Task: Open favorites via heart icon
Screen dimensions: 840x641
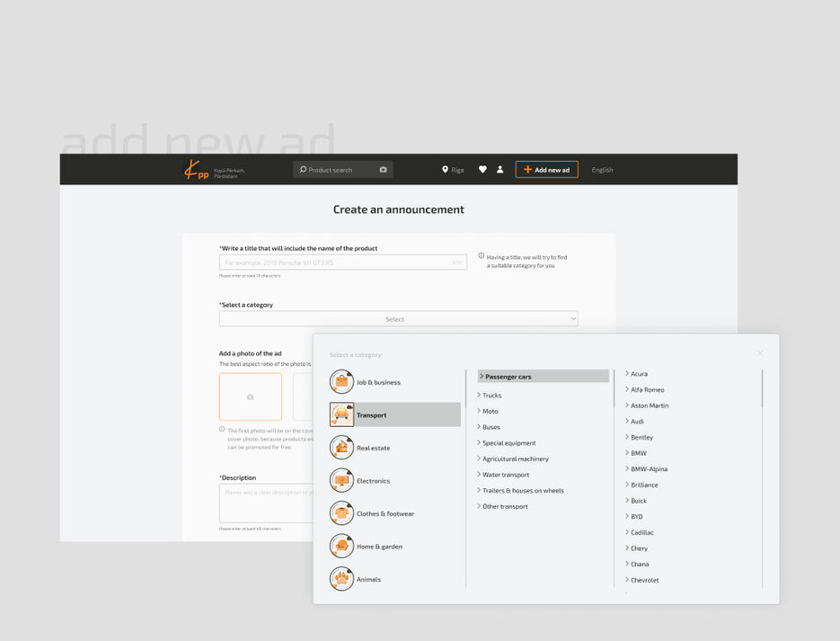Action: click(x=482, y=169)
